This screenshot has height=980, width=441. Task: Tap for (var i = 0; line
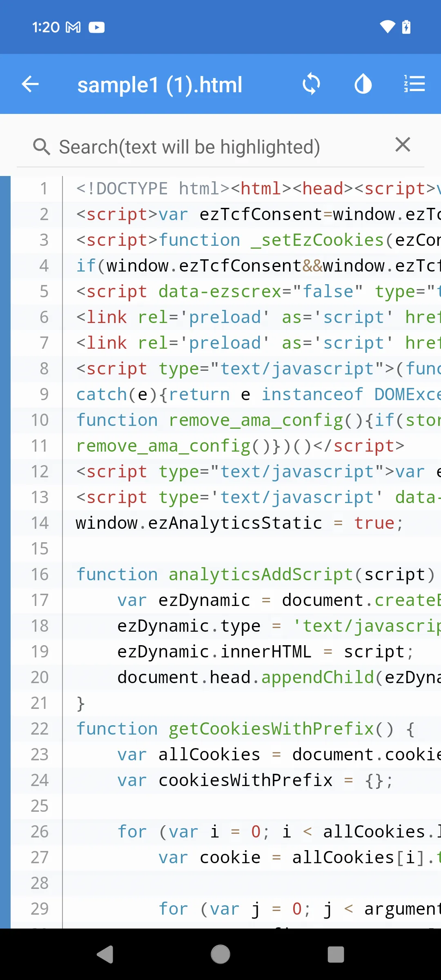point(279,832)
